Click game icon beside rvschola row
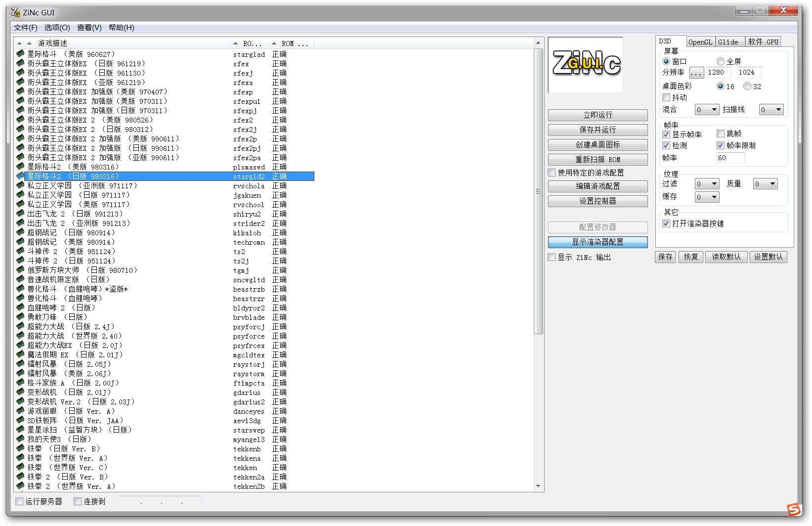Image resolution: width=812 pixels, height=526 pixels. point(20,185)
